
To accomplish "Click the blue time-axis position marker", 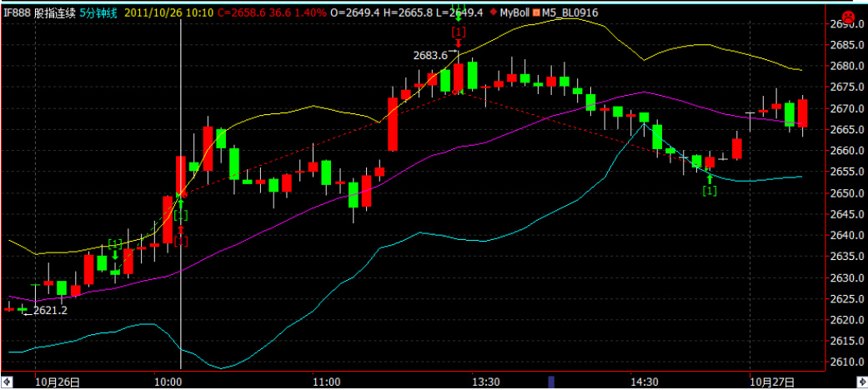I will tap(550, 382).
